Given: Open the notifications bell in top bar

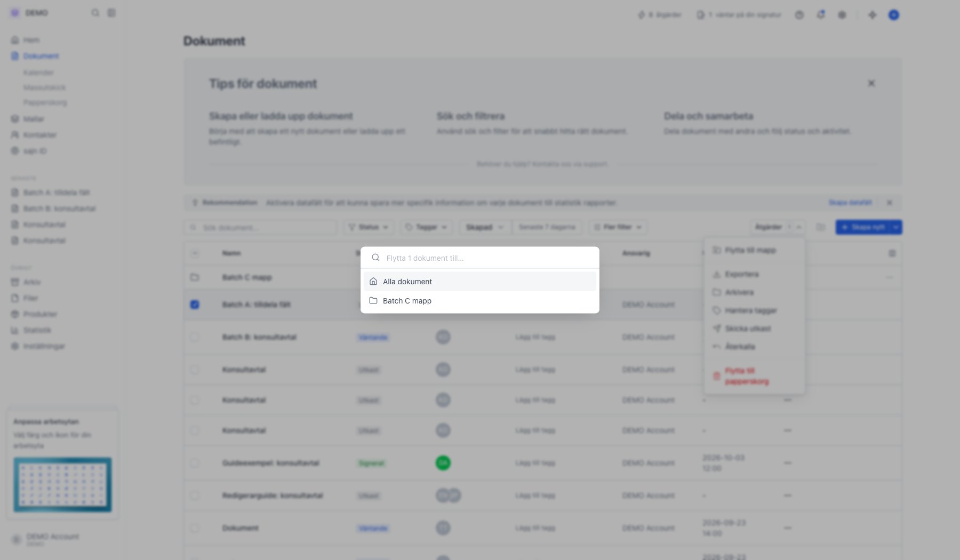Looking at the screenshot, I should [821, 15].
